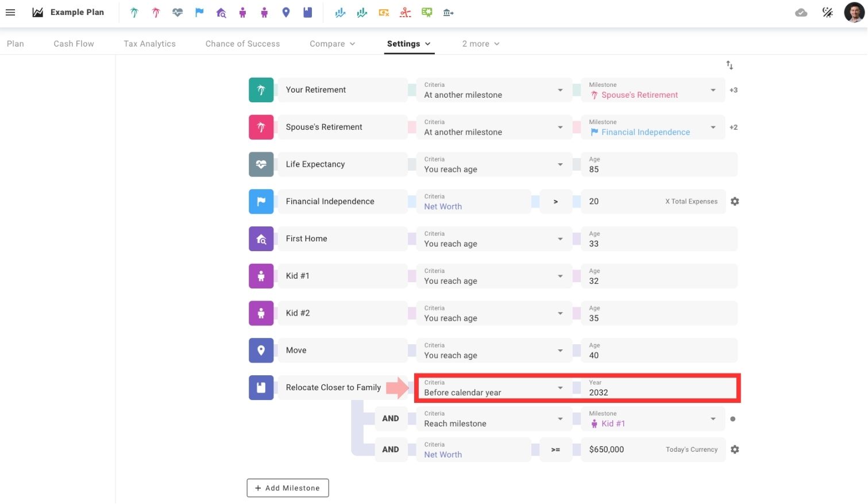Viewport: 868px width, 504px height.
Task: Click the blue flag Financial Independence toolbar icon
Action: tap(199, 13)
